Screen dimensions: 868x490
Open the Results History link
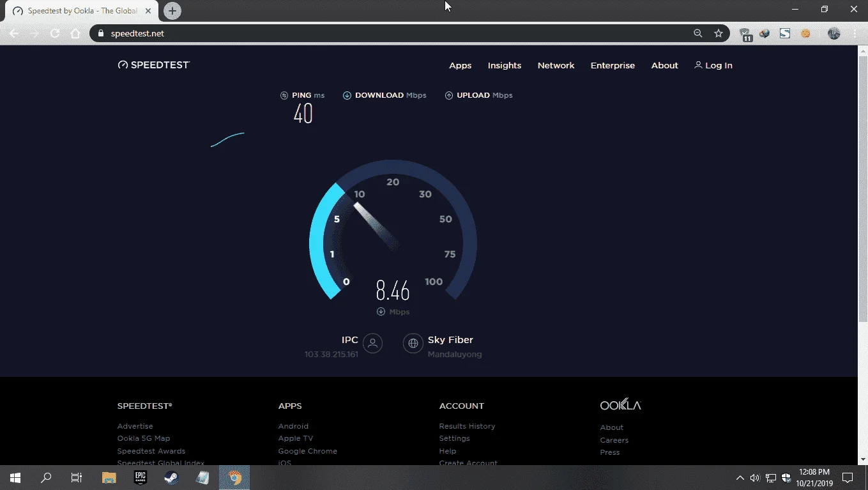pos(467,426)
